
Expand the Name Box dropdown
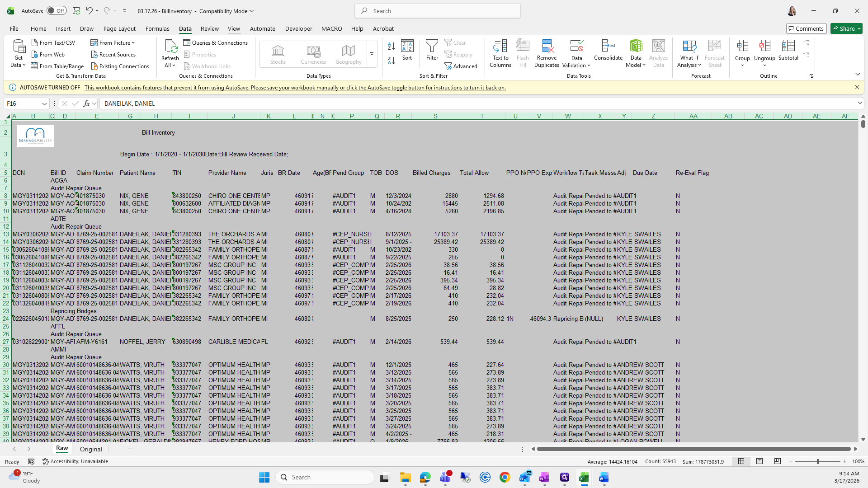coord(44,103)
